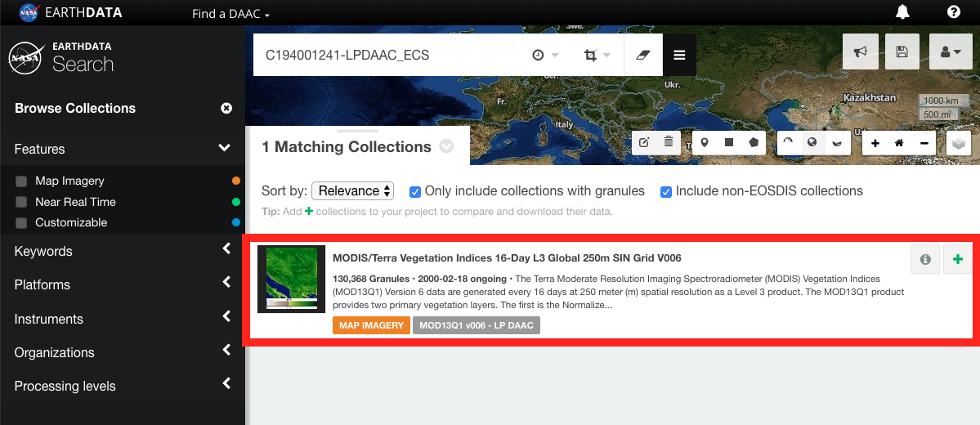Open the help question mark icon

pos(953,12)
